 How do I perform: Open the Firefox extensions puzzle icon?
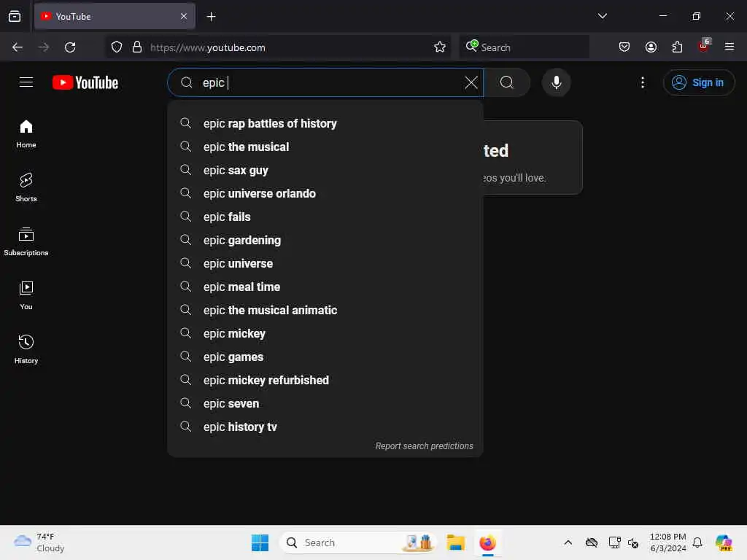[x=677, y=47]
